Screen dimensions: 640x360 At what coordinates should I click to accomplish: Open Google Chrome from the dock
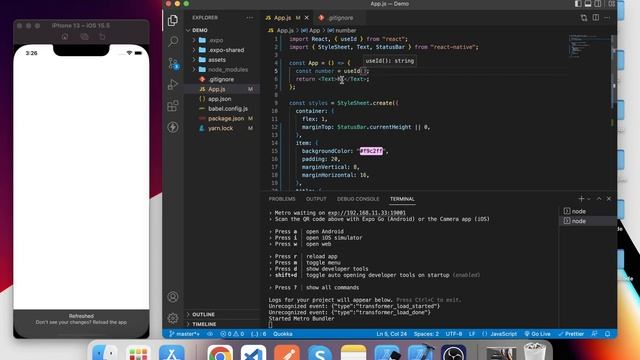(220, 353)
